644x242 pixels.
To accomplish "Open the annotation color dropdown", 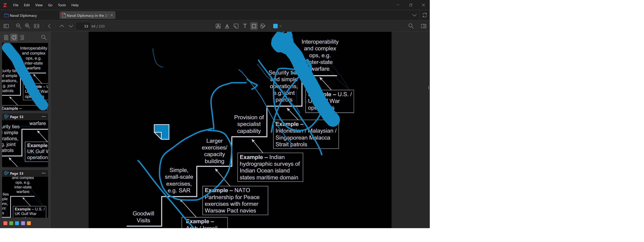I will 278,26.
